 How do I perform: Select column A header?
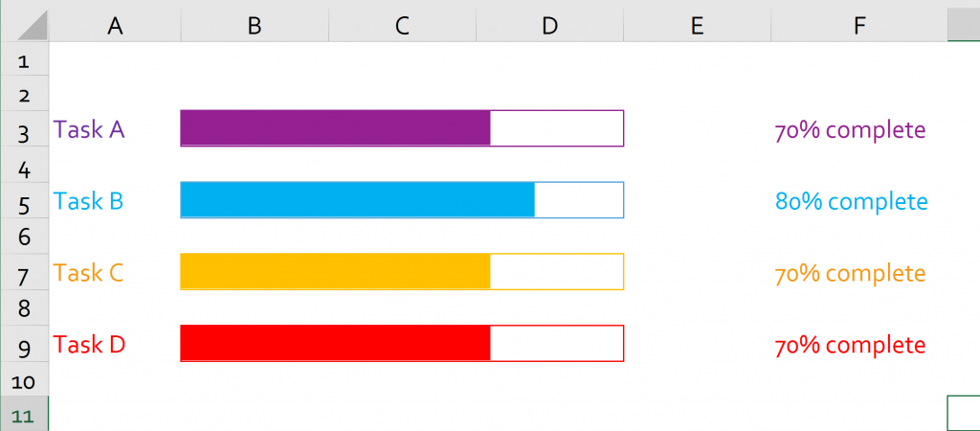click(115, 25)
